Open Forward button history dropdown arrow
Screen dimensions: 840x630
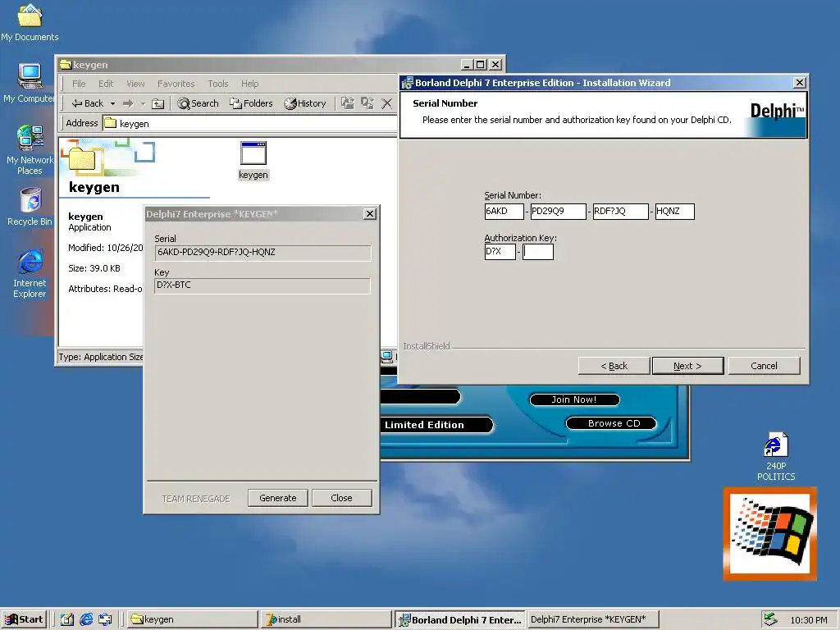point(143,103)
